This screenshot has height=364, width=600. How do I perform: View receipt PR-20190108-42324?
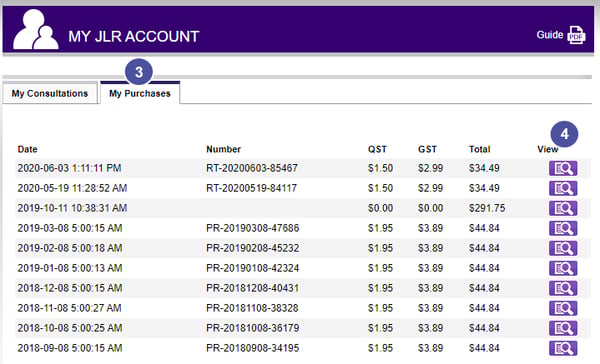563,268
